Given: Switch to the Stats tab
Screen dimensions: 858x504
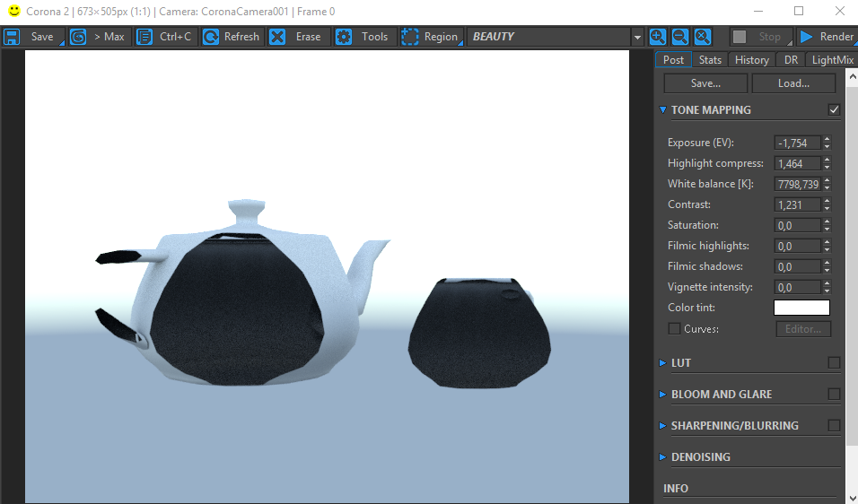Looking at the screenshot, I should coord(710,60).
